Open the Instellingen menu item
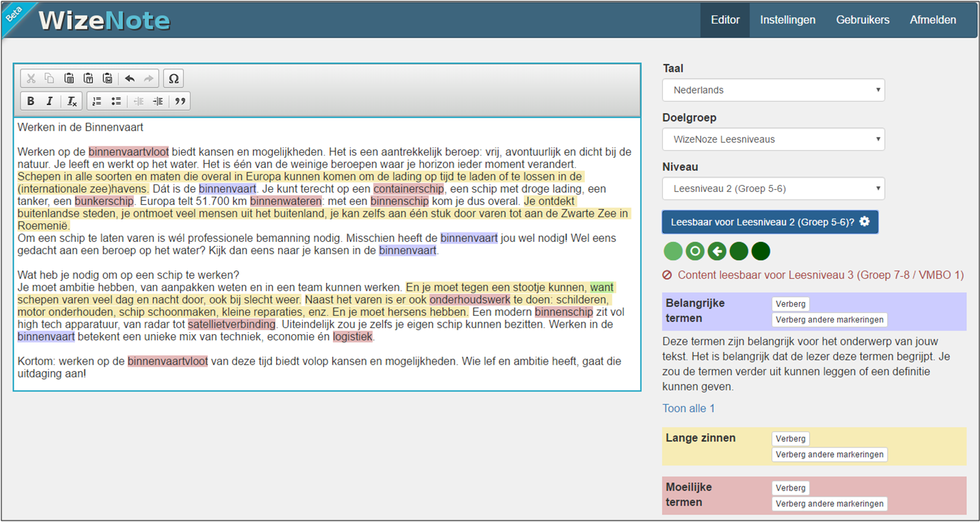This screenshot has height=522, width=980. [x=787, y=20]
